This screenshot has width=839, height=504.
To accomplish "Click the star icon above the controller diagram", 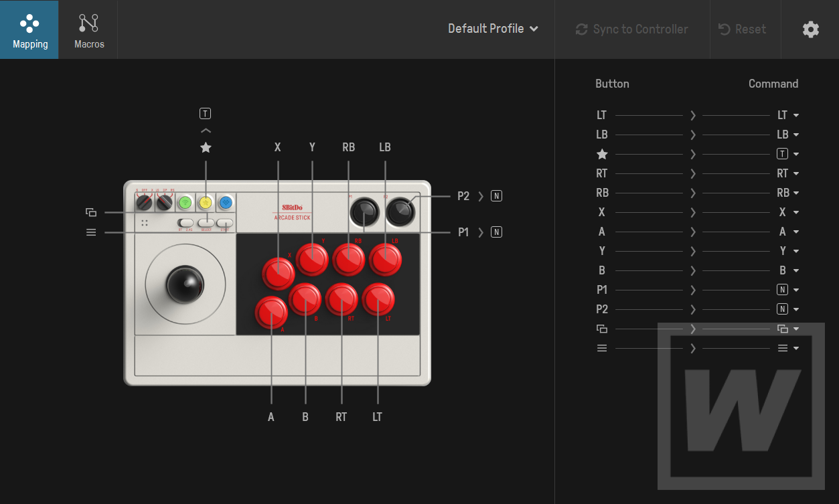I will click(x=206, y=147).
